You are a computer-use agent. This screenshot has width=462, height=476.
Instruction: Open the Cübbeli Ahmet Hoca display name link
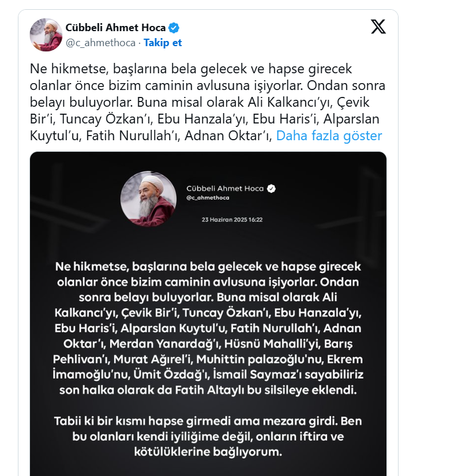point(115,28)
